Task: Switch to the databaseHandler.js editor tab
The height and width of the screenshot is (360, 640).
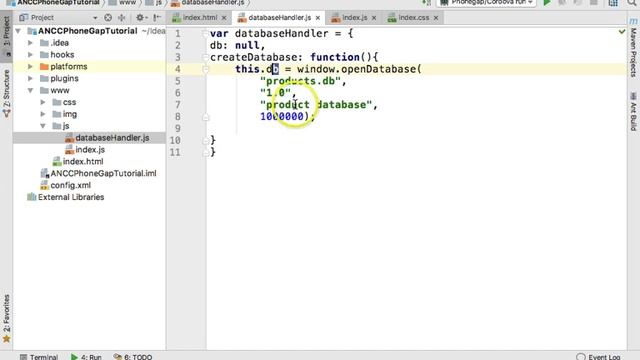Action: [280, 18]
